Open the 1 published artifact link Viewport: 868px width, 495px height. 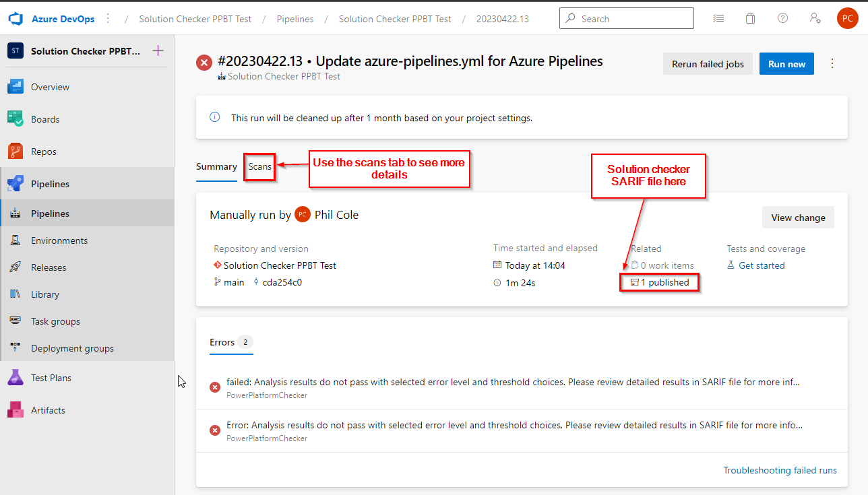click(659, 282)
